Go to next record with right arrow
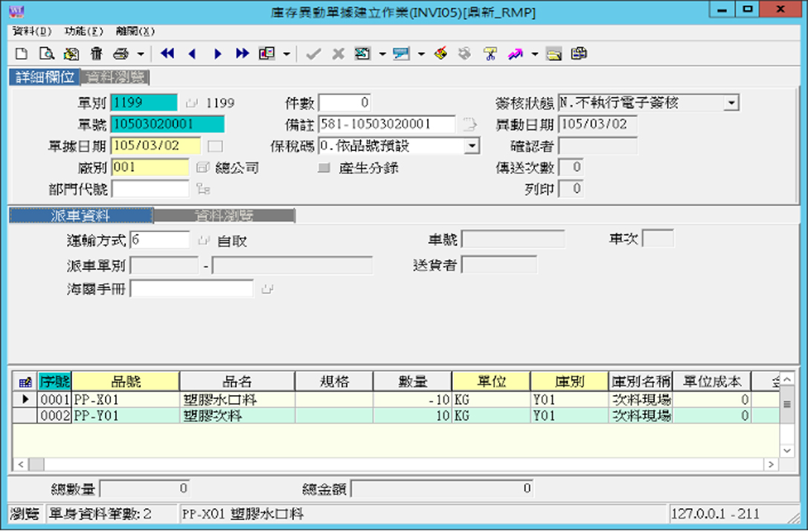The height and width of the screenshot is (532, 808). pyautogui.click(x=218, y=54)
